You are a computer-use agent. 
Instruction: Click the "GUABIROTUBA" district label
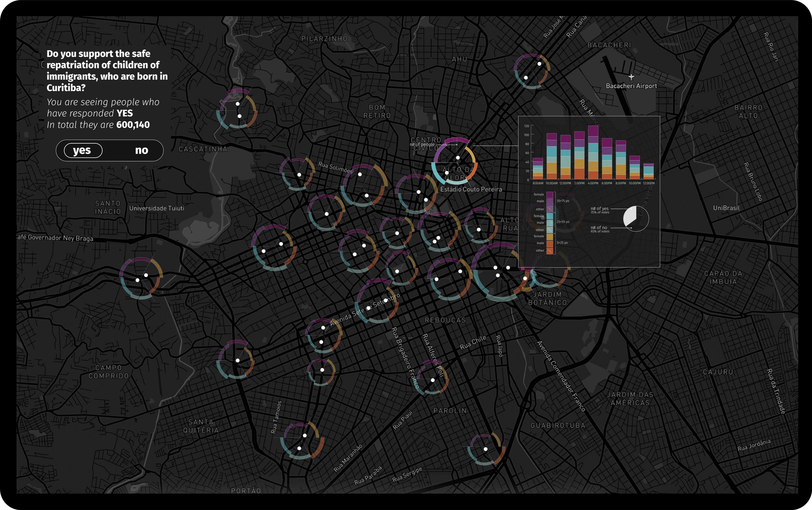pos(558,425)
